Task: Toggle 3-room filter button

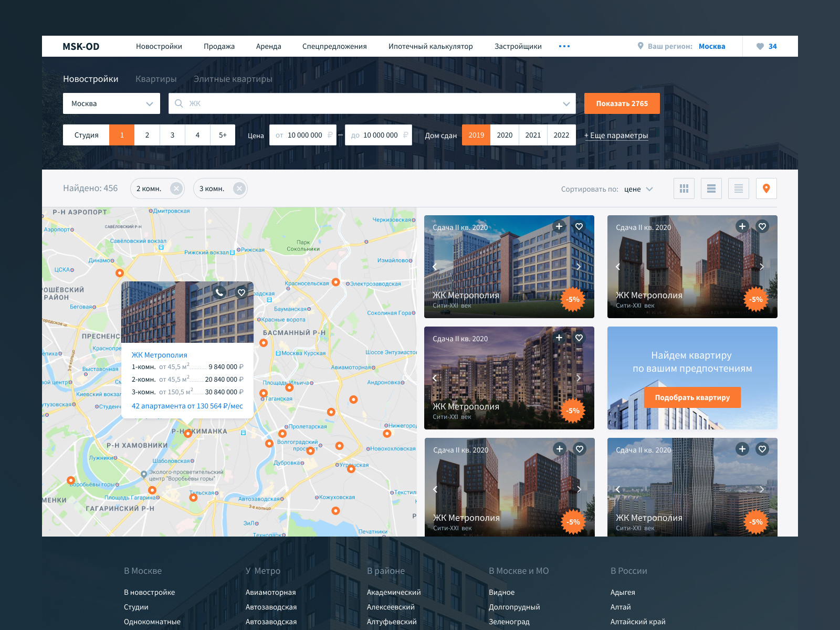Action: pyautogui.click(x=172, y=135)
